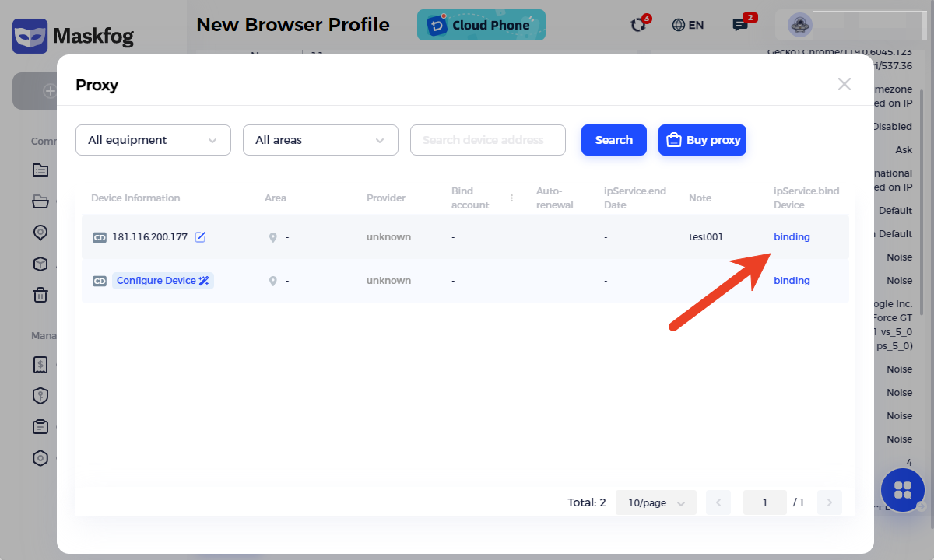Switch language using EN selector
Viewport: 934px width, 560px height.
[688, 25]
